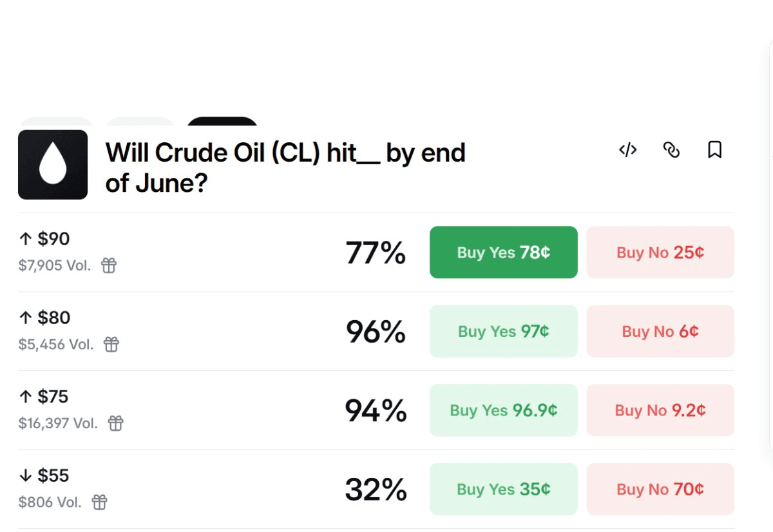Screen dimensions: 773x532
Task: Choose Buy No 9.2¢ option
Action: tap(660, 410)
